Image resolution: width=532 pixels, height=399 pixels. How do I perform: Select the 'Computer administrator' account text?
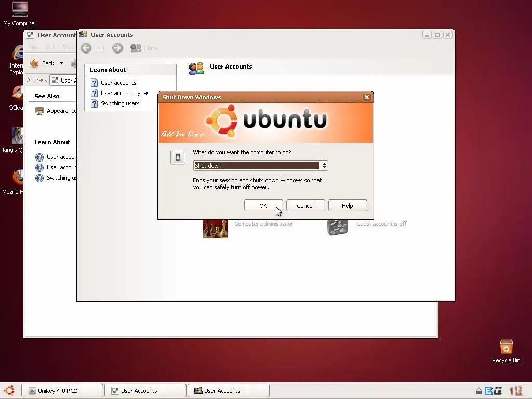tap(263, 224)
